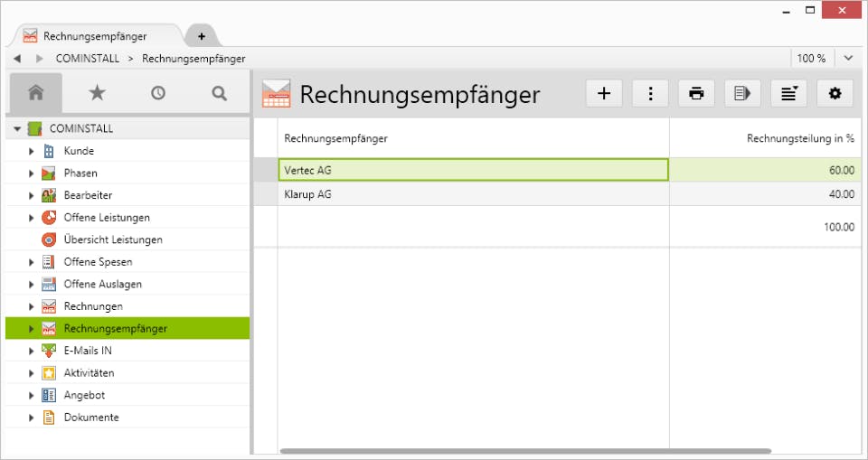Expand the Phasen node
Screen dimensions: 868x460
(x=32, y=174)
